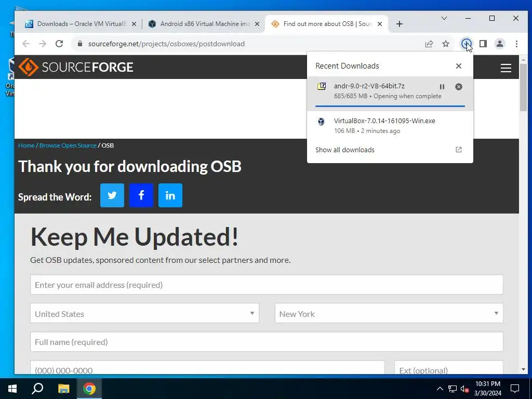Pause the andr-9.0-r2-VB-64bit.7z download

click(442, 87)
